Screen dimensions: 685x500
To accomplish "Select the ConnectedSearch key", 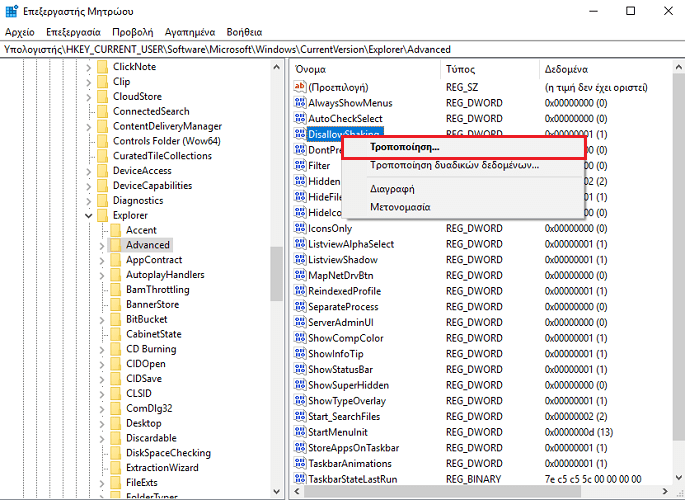I will point(151,111).
